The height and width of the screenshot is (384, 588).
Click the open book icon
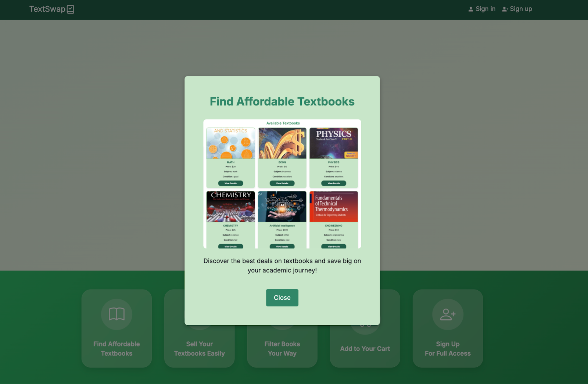[x=116, y=314]
